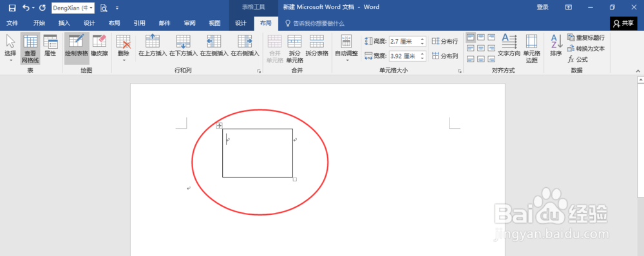Viewport: 644px width, 256px height.
Task: Switch to the 开始 tab
Action: (x=39, y=23)
